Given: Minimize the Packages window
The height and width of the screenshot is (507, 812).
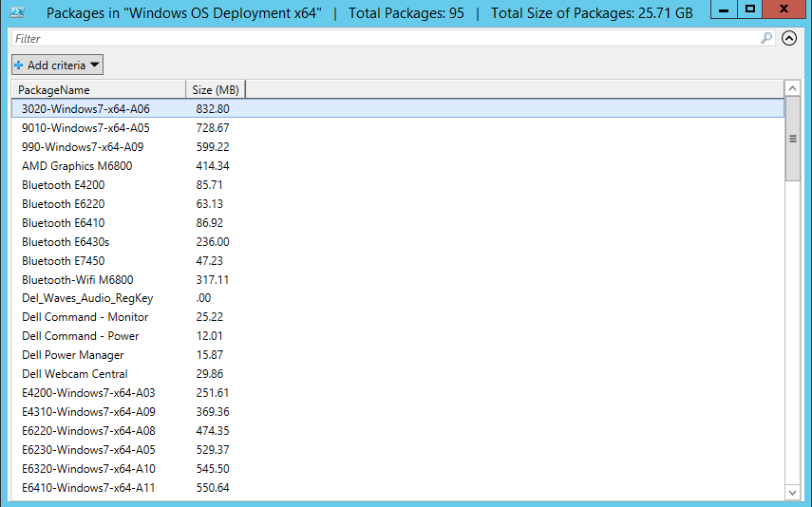Looking at the screenshot, I should pyautogui.click(x=721, y=9).
